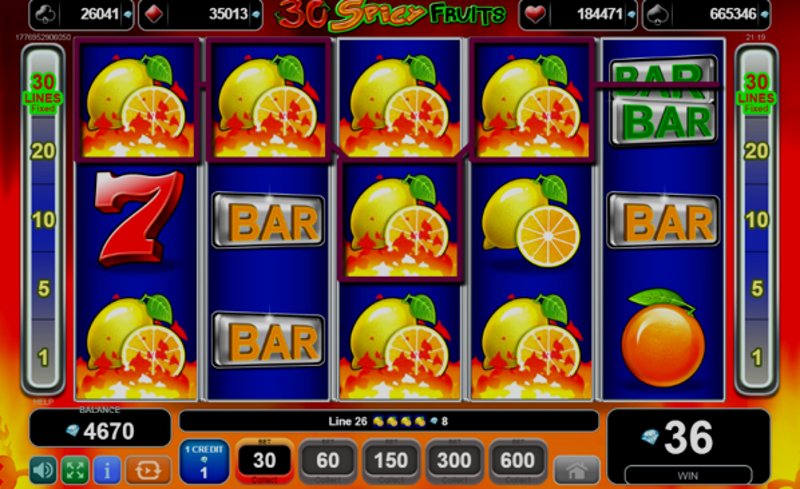The height and width of the screenshot is (489, 800).
Task: Pick the 600 bet amount
Action: (x=517, y=461)
